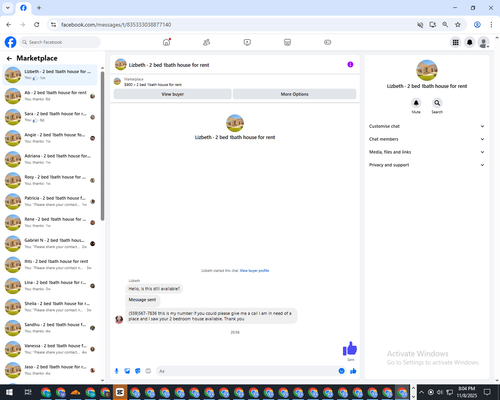
Task: Open the Patricia house for rent chat
Action: coord(50,201)
